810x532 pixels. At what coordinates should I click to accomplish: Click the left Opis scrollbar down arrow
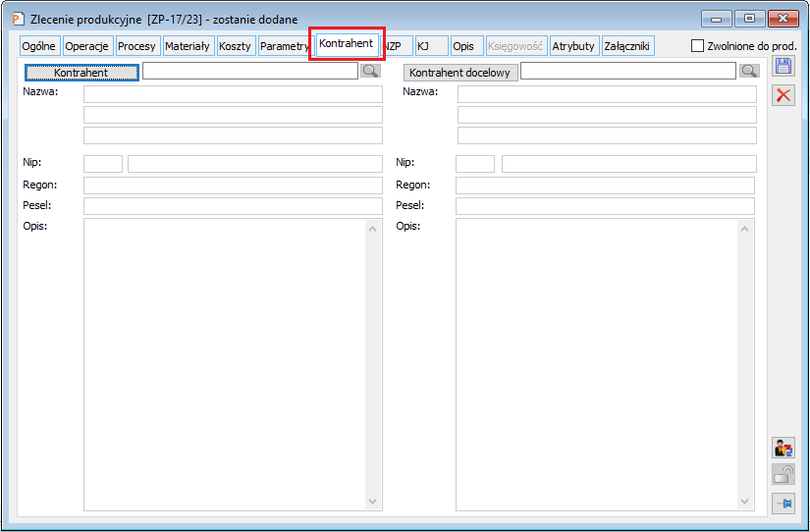click(372, 501)
